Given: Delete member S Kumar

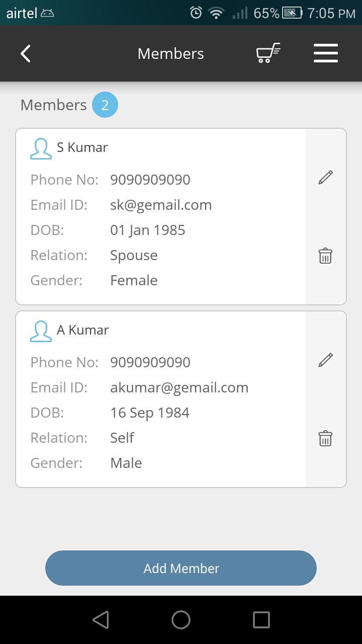Looking at the screenshot, I should (x=325, y=256).
